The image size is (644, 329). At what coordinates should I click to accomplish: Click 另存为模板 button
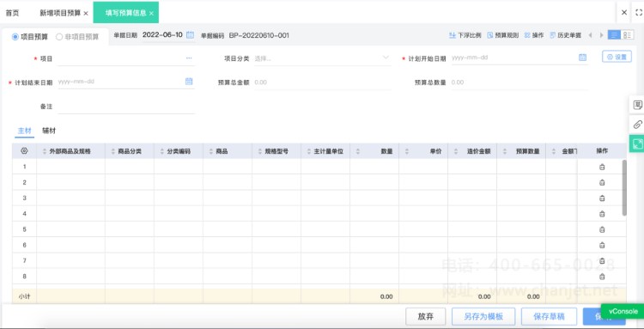pos(483,317)
